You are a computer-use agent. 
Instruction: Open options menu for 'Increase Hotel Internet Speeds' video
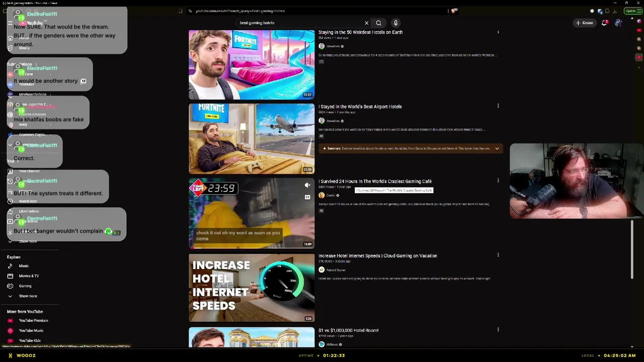pyautogui.click(x=498, y=255)
